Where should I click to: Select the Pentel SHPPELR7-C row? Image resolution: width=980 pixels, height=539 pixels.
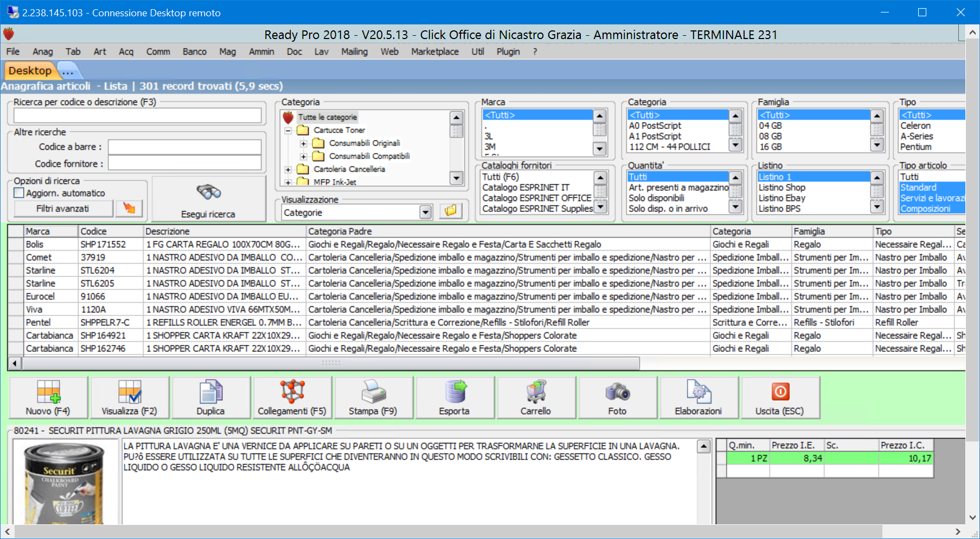486,322
